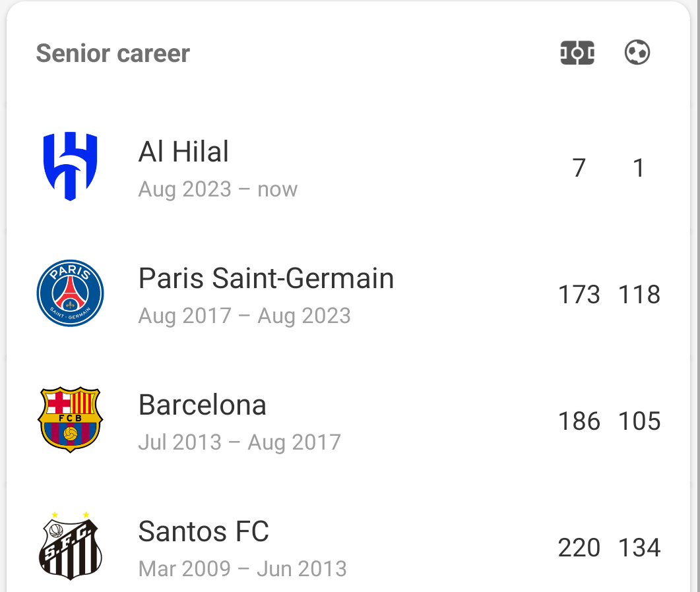Open the Al Hilal club name
The height and width of the screenshot is (592, 700).
(x=183, y=151)
